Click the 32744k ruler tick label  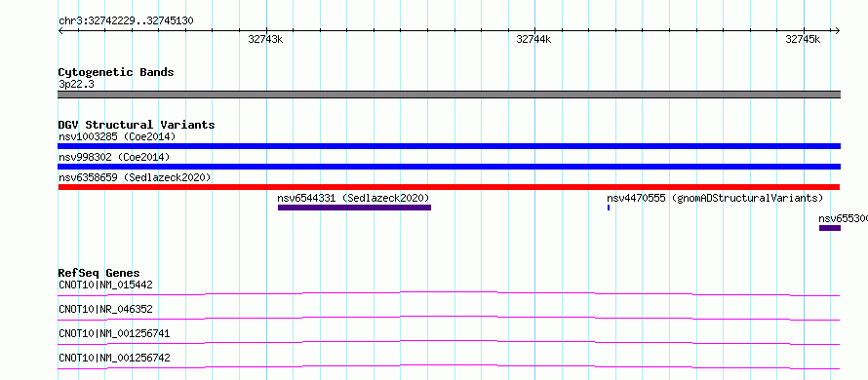click(533, 39)
